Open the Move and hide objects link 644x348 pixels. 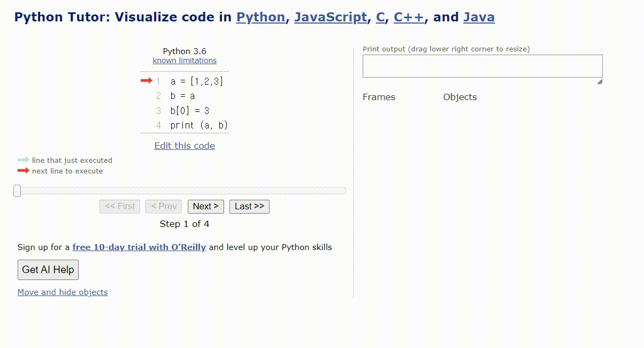point(63,292)
